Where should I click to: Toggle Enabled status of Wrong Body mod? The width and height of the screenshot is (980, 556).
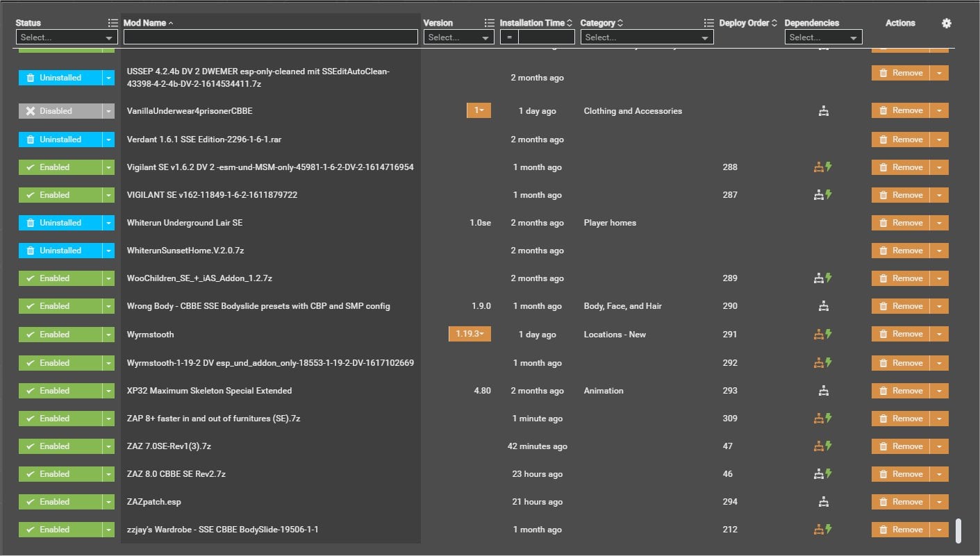coord(60,306)
